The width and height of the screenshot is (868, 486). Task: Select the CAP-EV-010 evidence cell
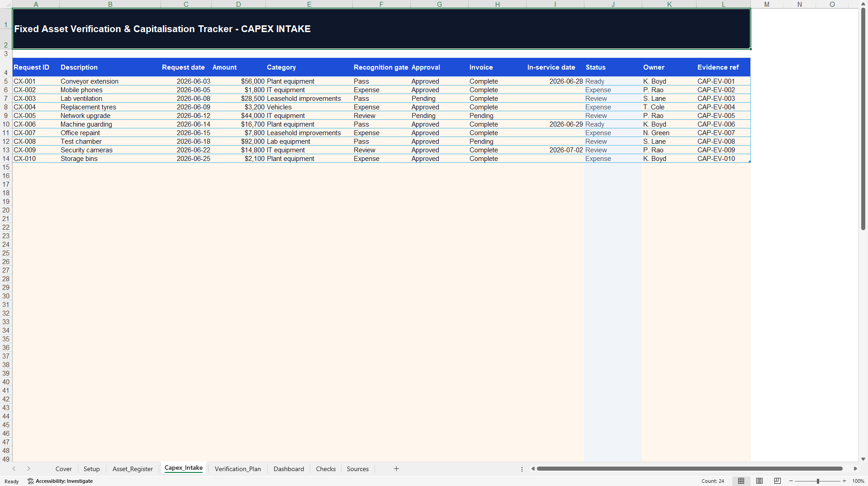723,159
